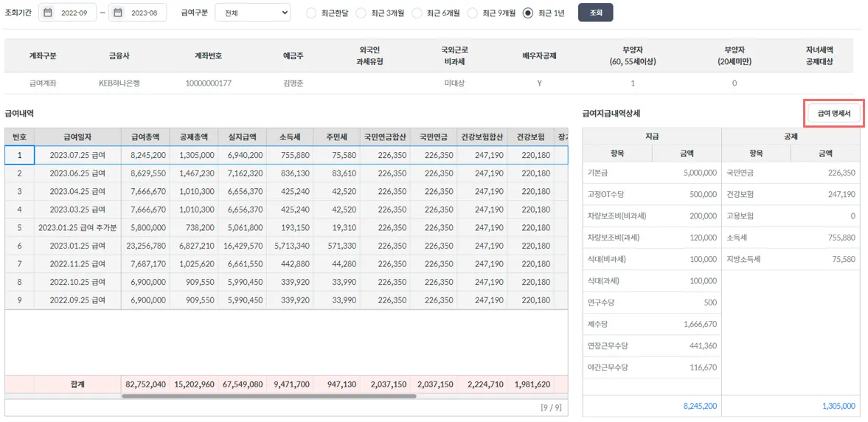
Task: Select the 2023.06.25 급여 row
Action: (x=286, y=173)
